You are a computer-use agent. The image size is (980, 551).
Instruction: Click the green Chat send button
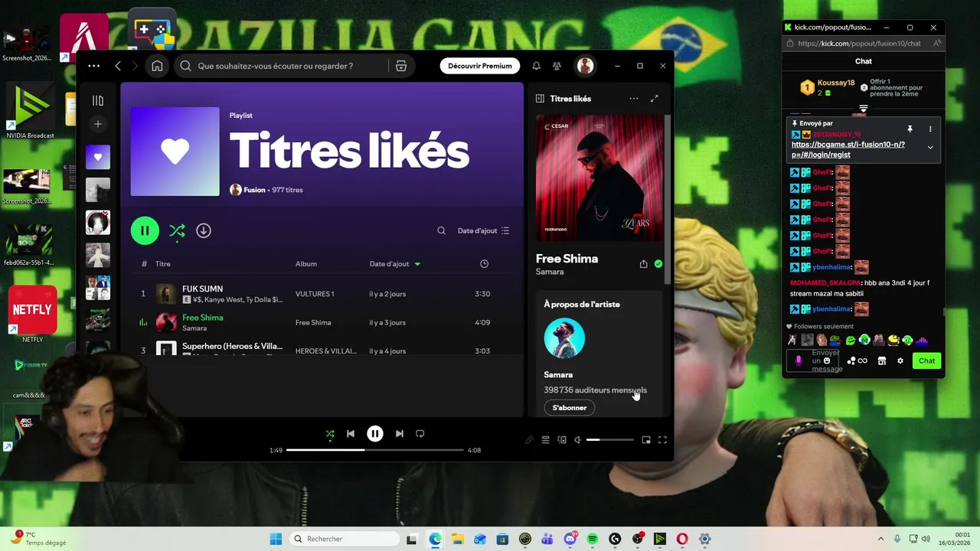coord(926,360)
